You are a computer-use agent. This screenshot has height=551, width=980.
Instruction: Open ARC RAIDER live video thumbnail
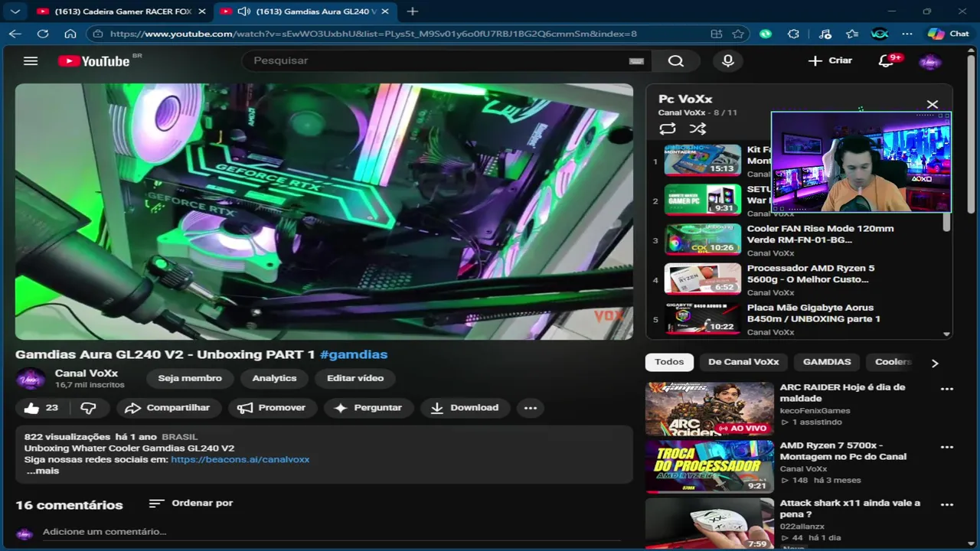710,409
